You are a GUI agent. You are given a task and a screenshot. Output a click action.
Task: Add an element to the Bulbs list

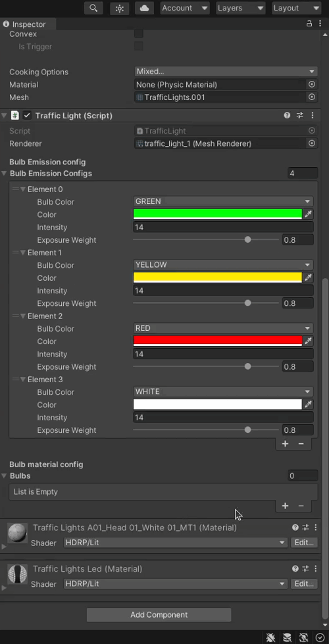click(x=285, y=506)
